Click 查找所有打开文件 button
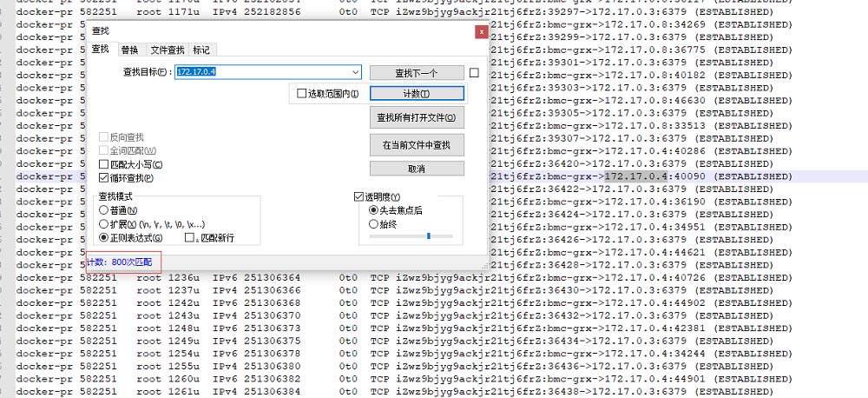Viewport: 868px width, 398px height. pyautogui.click(x=416, y=116)
